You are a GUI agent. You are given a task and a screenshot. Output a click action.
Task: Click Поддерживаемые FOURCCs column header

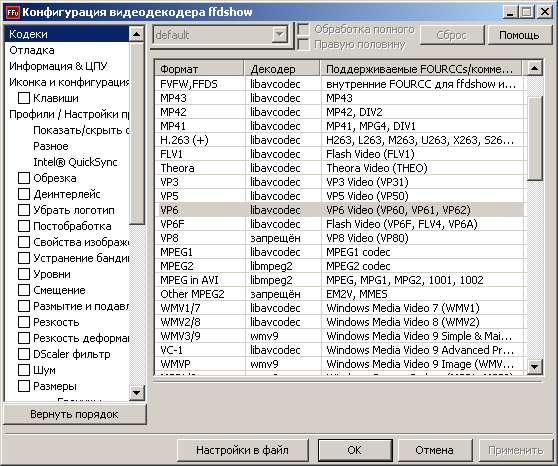click(x=421, y=69)
